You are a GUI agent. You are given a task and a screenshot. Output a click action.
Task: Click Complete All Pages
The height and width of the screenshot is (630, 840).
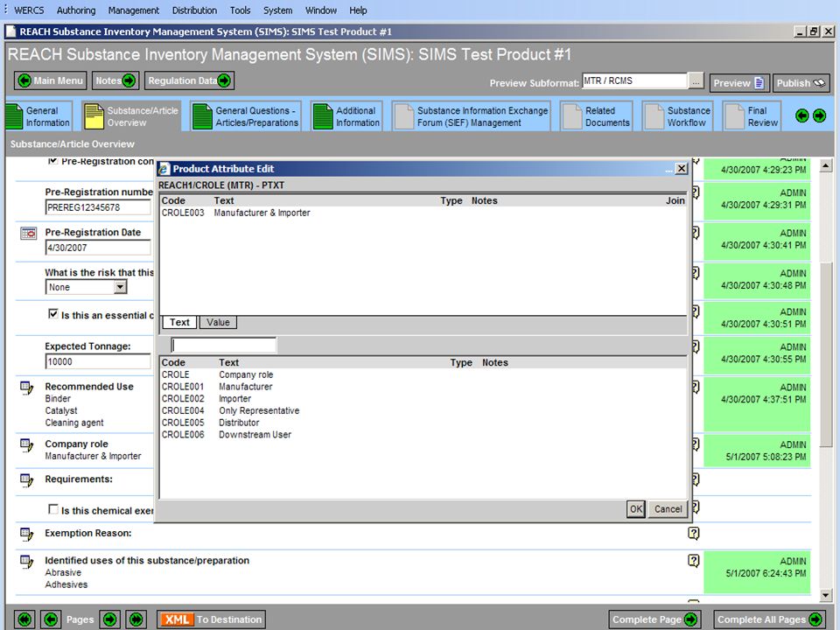click(769, 619)
